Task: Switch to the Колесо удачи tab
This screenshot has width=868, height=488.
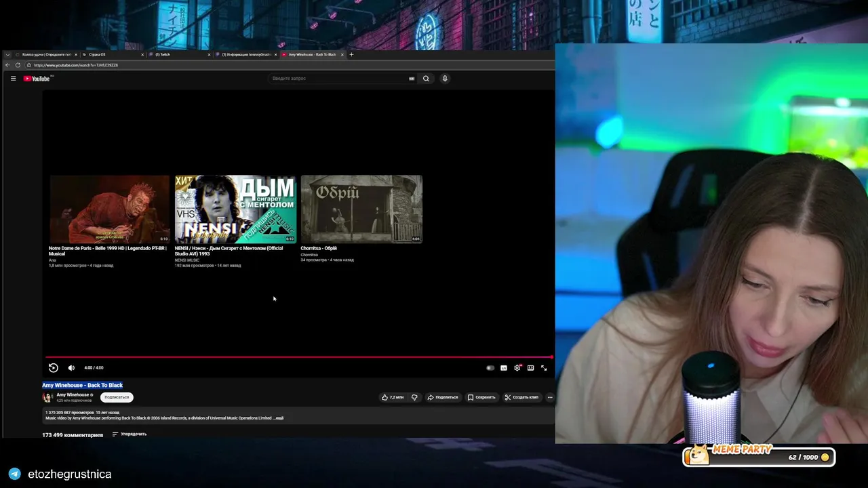Action: (46, 54)
